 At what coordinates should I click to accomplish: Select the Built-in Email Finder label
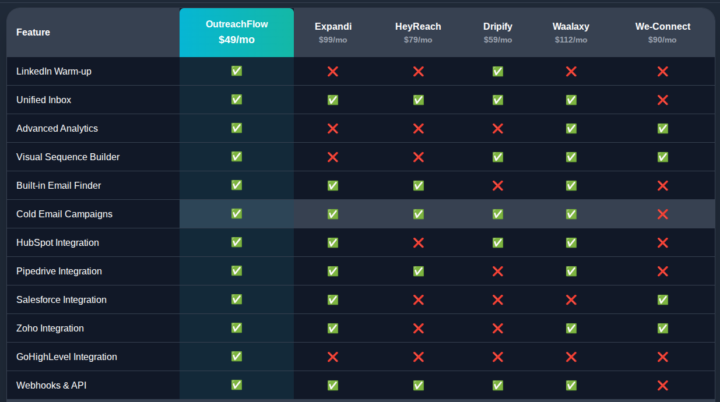58,186
